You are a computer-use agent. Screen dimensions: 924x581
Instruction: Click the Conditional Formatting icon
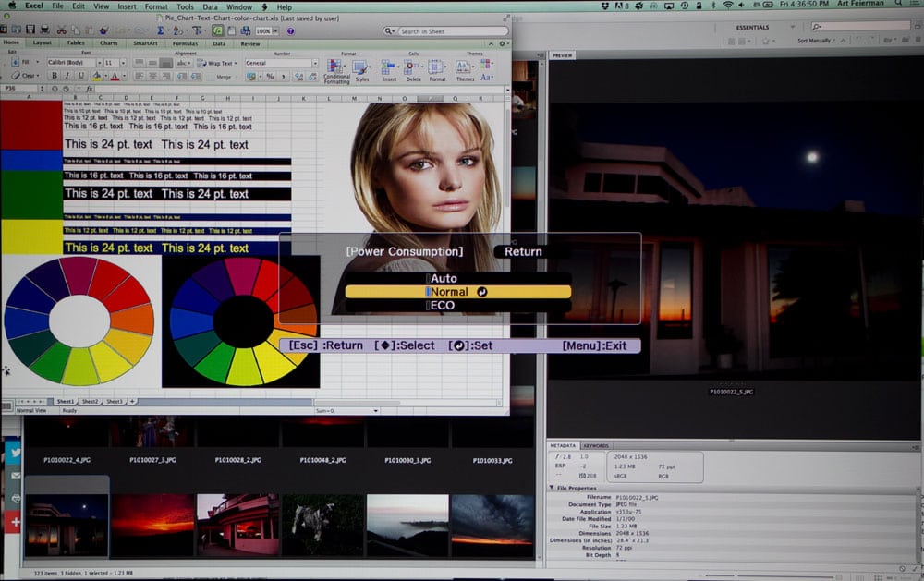coord(335,66)
